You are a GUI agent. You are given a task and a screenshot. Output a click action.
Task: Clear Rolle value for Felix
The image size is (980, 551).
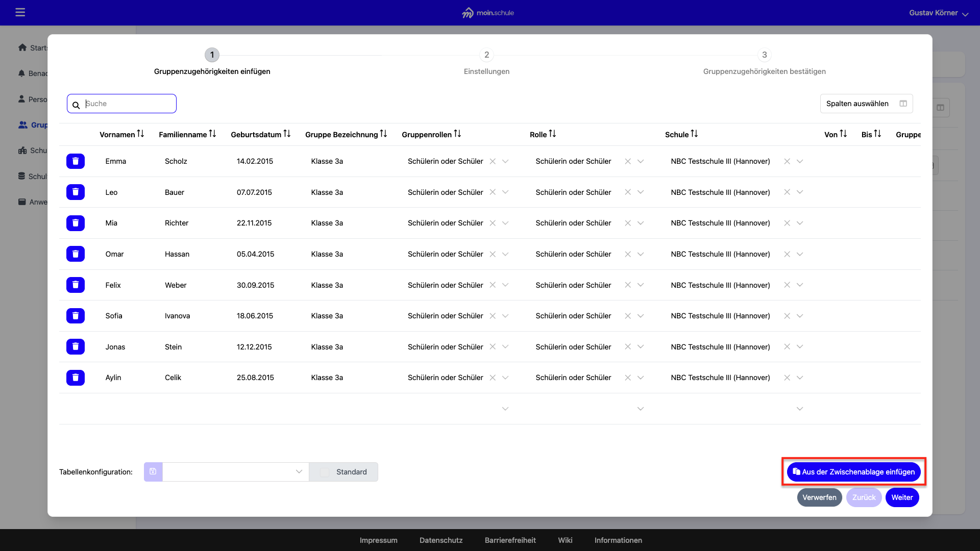tap(628, 285)
